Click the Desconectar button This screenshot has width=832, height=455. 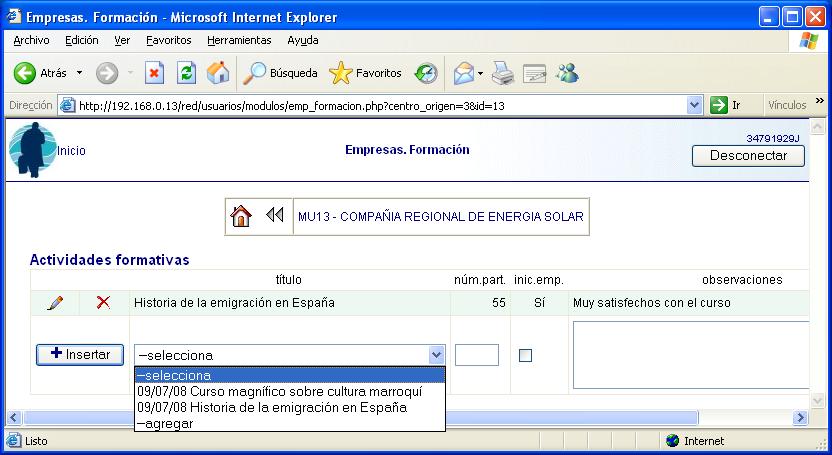(748, 156)
